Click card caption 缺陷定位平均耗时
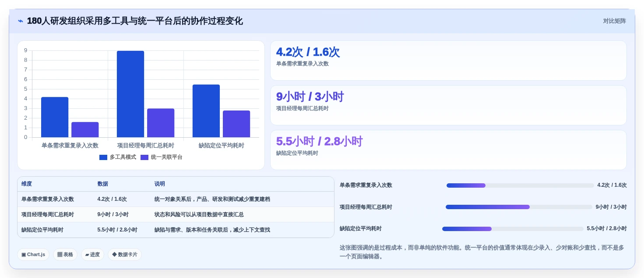The width and height of the screenshot is (644, 278). (x=297, y=153)
